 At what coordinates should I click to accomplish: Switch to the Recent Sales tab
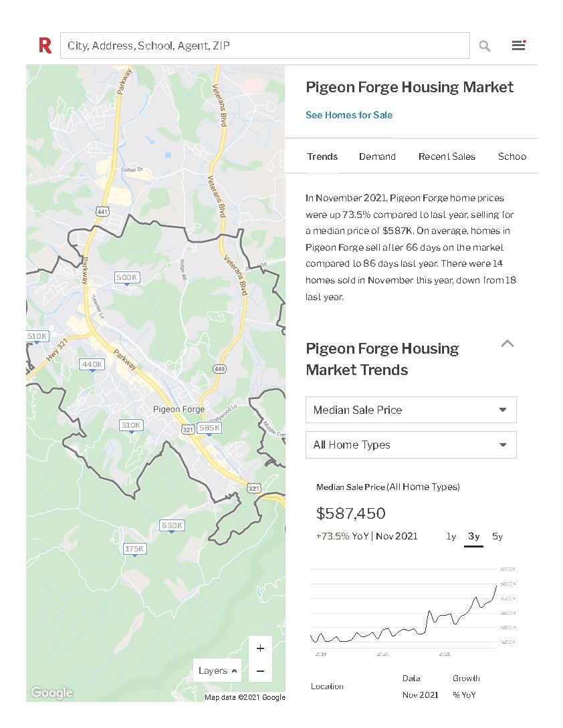(447, 156)
